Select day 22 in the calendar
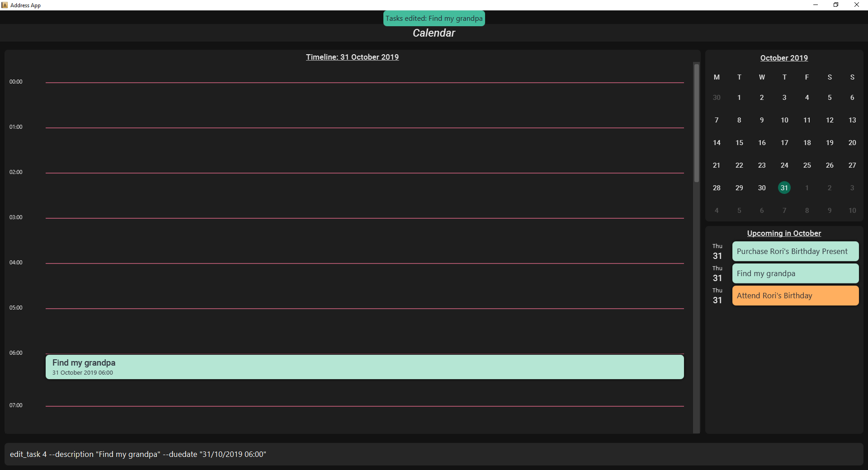This screenshot has width=868, height=470. [x=739, y=165]
